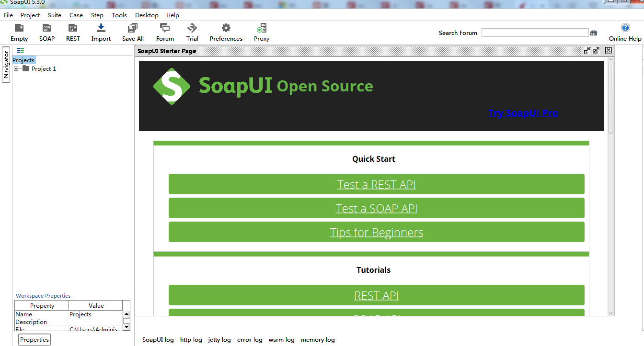Image resolution: width=644 pixels, height=346 pixels.
Task: Click Try SoapUI Pro link
Action: pos(523,113)
